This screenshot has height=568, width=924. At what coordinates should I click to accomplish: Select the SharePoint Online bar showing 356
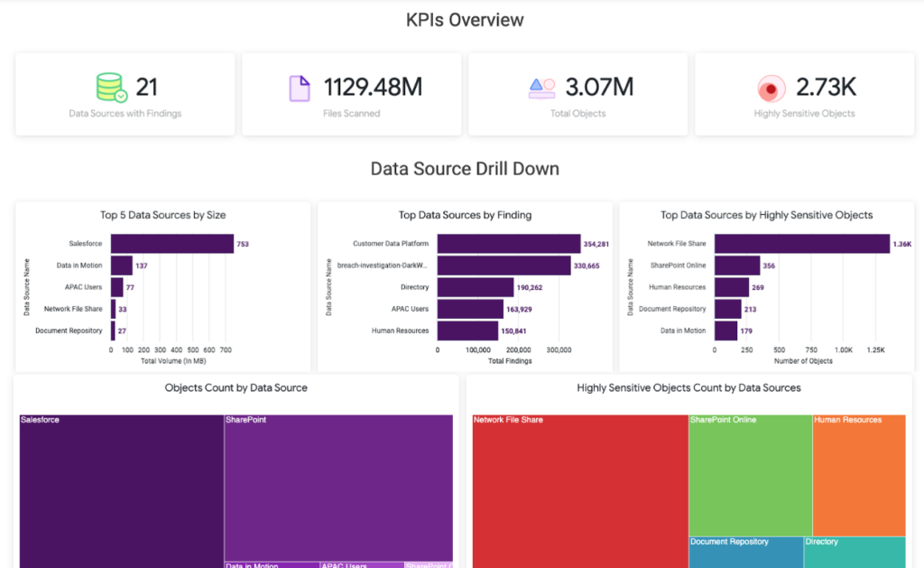pos(736,265)
